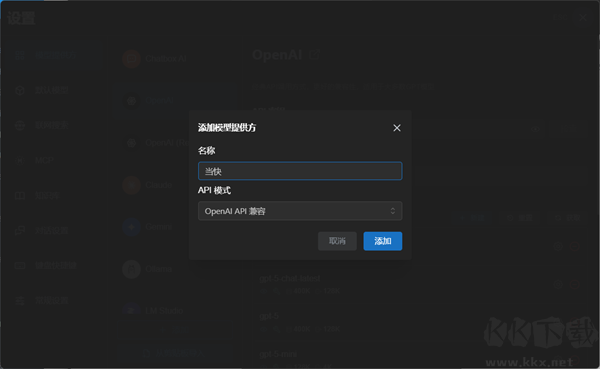Screen dimensions: 600x369
Task: Click the 名称 input field containing 当快
Action: (x=300, y=171)
